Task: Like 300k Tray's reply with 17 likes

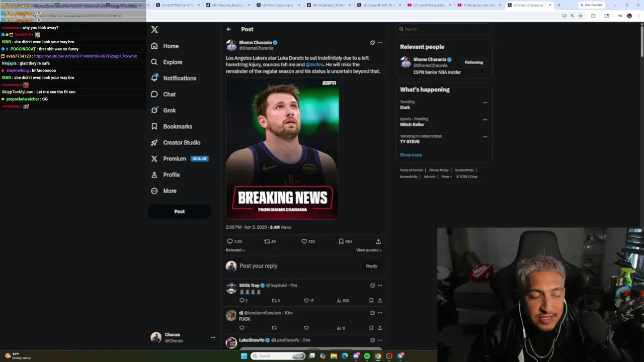Action: click(308, 301)
